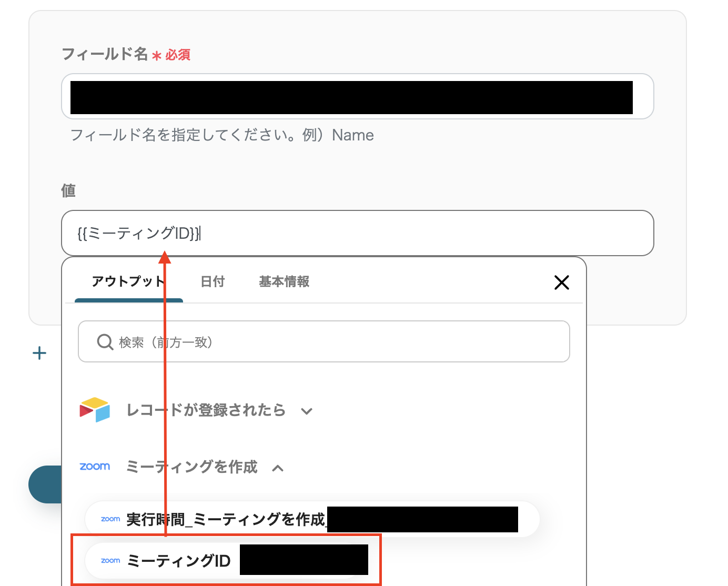The image size is (728, 586).
Task: Click Zoom icon on the 実行時間 item
Action: [x=110, y=519]
